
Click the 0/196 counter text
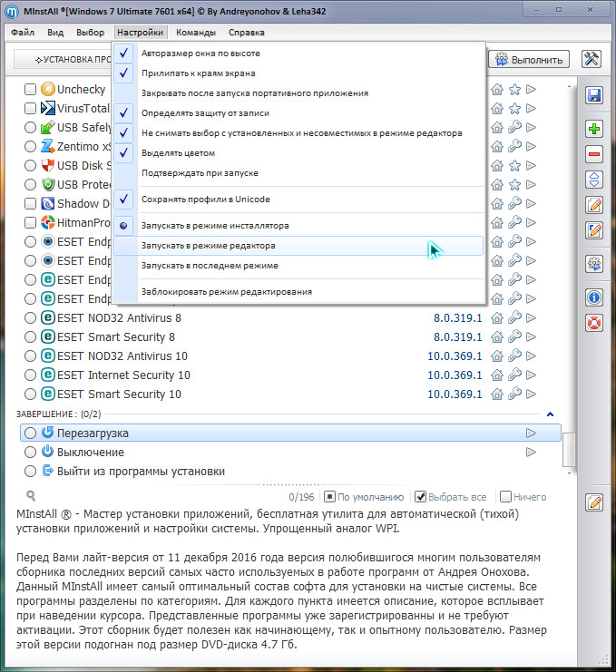click(301, 497)
